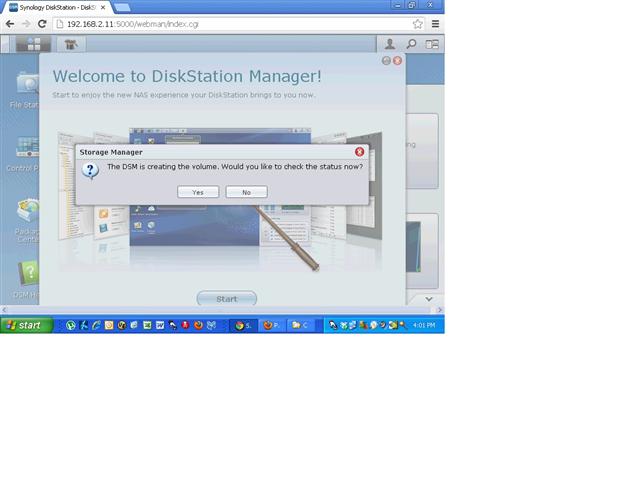640x480 pixels.
Task: Click the system clock 4:01 PM
Action: tap(424, 325)
